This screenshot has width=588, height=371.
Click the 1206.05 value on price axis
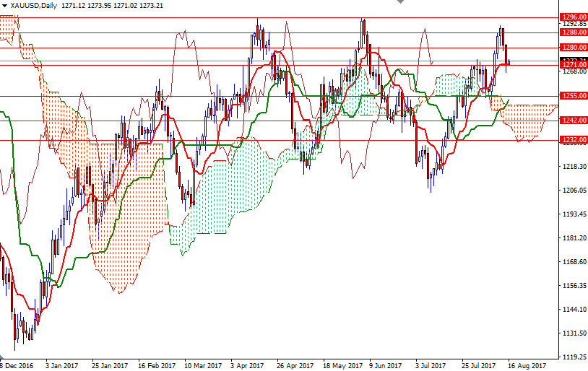[573, 191]
